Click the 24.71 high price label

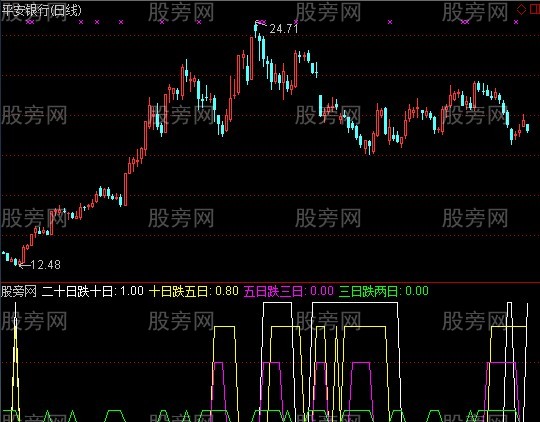284,29
